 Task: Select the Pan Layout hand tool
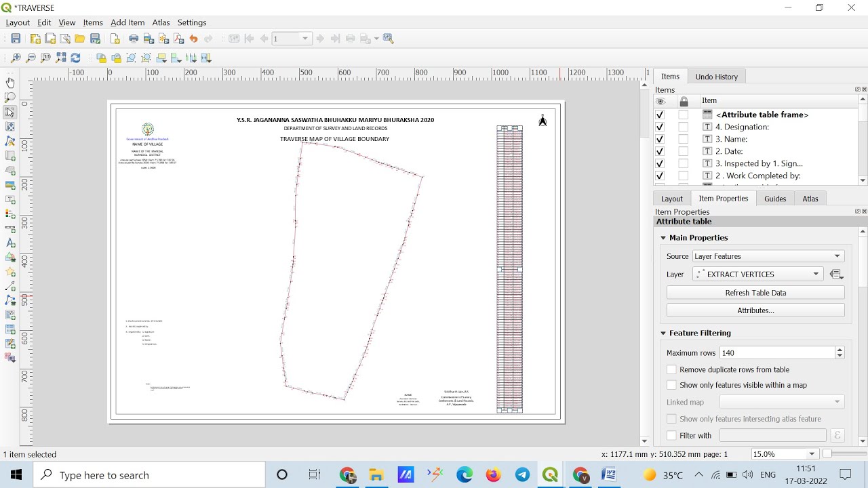tap(10, 83)
